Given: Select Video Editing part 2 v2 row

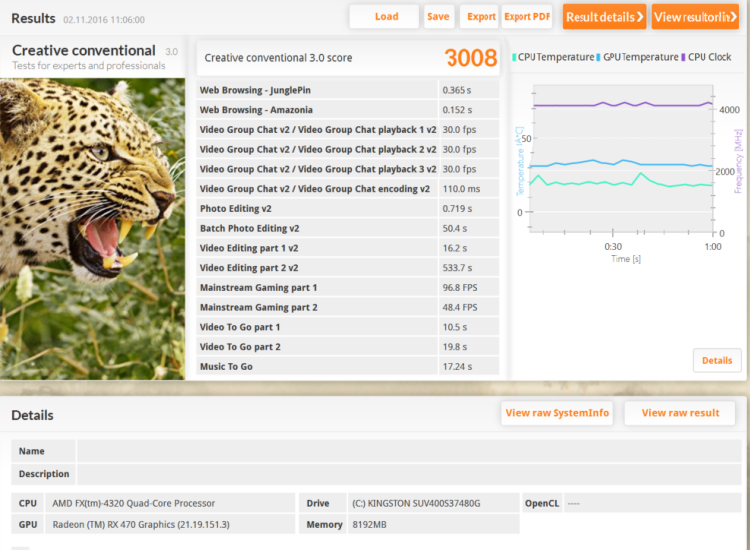Looking at the screenshot, I should tap(348, 268).
